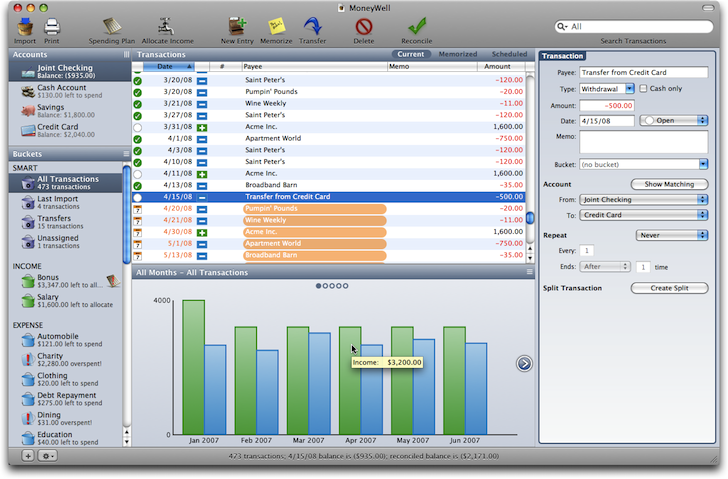This screenshot has width=728, height=479.
Task: Toggle cleared status of 4/11/08 Acme Inc.
Action: coord(137,174)
